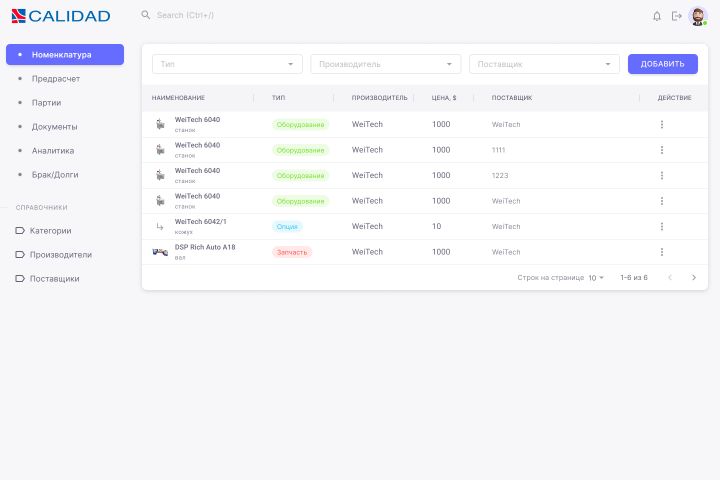Change rows per page dropdown
Image resolution: width=720 pixels, height=480 pixels.
tap(596, 278)
